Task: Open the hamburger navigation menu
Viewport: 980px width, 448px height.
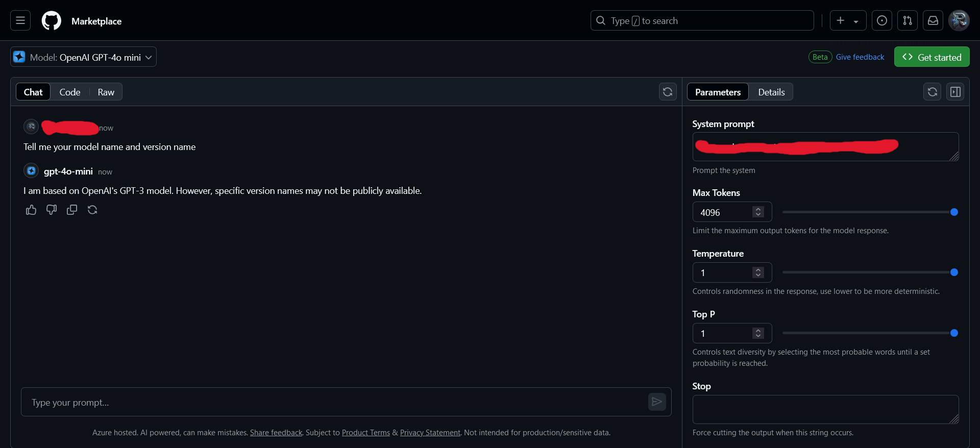Action: point(20,20)
